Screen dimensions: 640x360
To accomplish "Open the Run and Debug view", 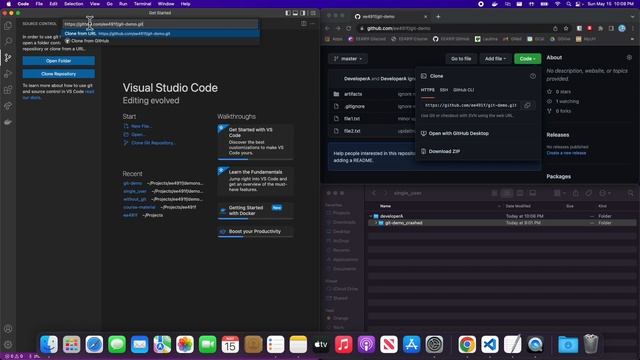I will (x=8, y=74).
